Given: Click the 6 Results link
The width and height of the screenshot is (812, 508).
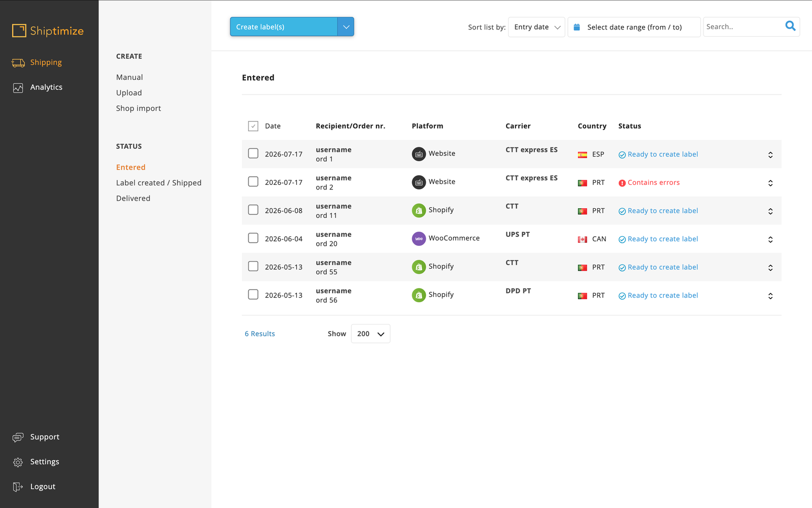Looking at the screenshot, I should click(260, 334).
